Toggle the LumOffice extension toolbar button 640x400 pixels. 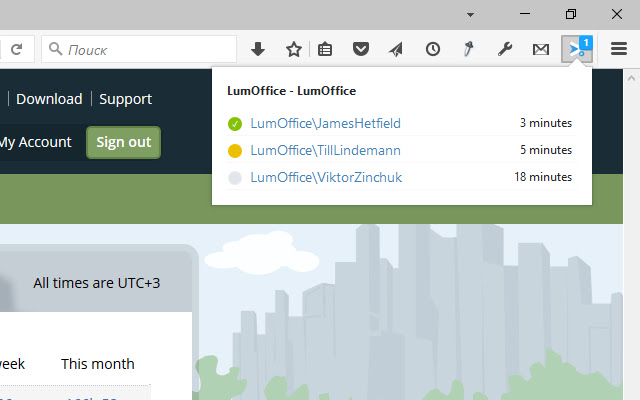(x=577, y=49)
